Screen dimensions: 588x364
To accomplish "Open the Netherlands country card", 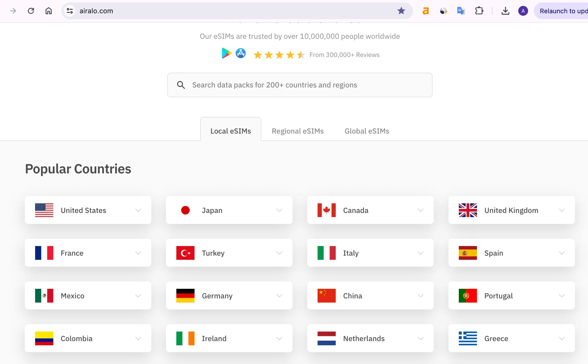I will coord(370,338).
